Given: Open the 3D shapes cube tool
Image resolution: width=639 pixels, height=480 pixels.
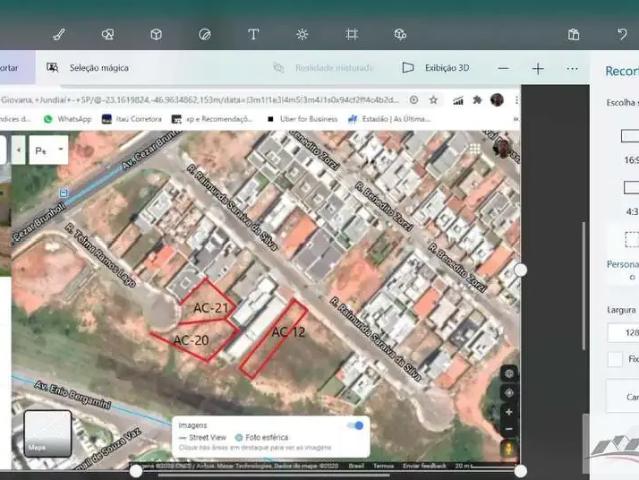Looking at the screenshot, I should [x=156, y=35].
